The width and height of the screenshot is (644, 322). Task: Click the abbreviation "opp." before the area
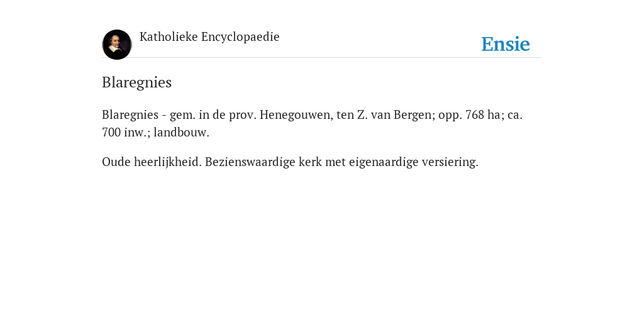(x=450, y=114)
